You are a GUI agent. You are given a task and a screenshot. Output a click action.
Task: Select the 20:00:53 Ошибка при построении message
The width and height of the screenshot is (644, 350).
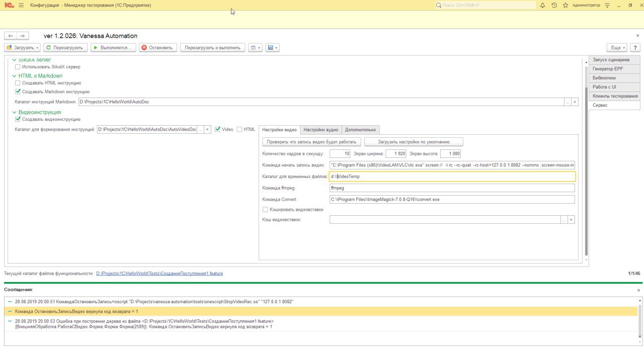pos(322,324)
